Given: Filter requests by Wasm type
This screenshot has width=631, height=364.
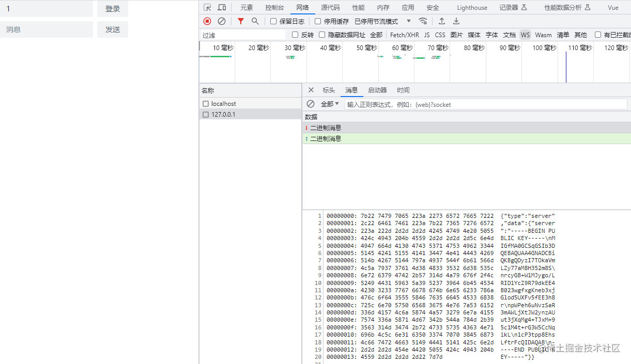Looking at the screenshot, I should click(x=543, y=35).
